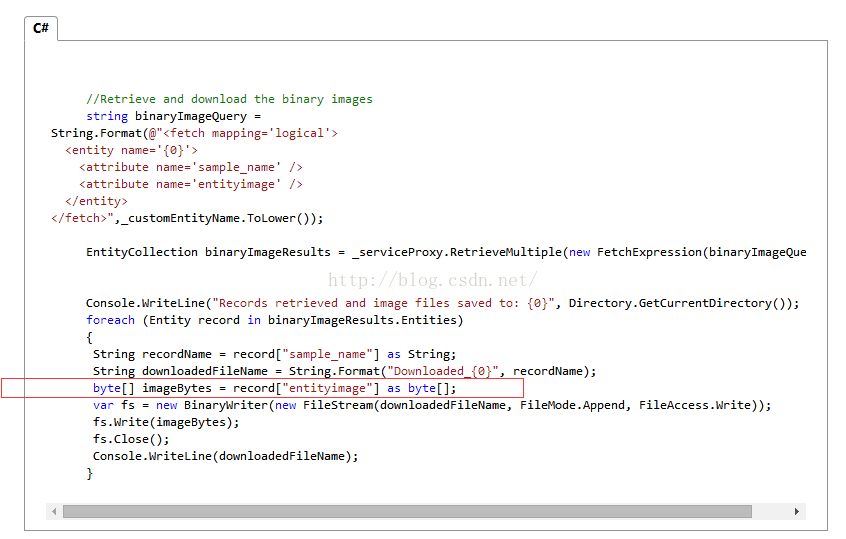The height and width of the screenshot is (539, 846).
Task: Click the fs.Write(imageBytes) line
Action: tap(166, 422)
